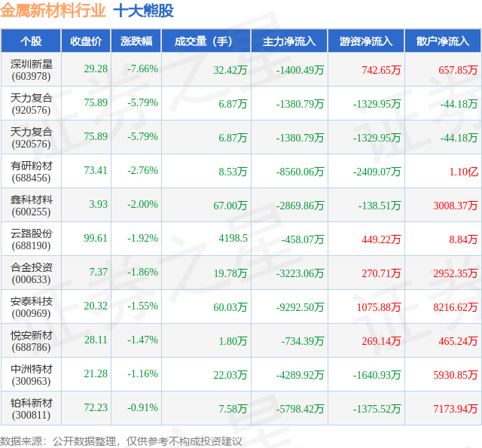
Task: Select volume cell 19.78万
Action: [230, 273]
